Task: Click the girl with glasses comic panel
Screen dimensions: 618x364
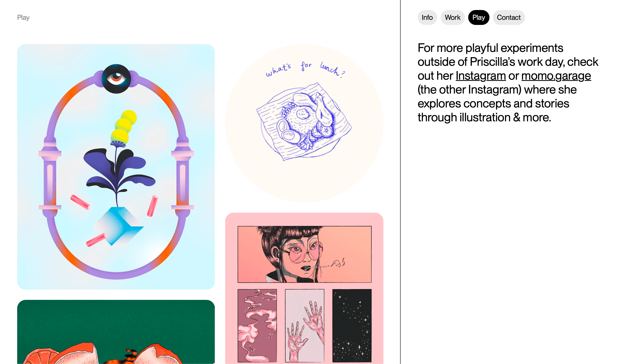Action: (x=305, y=254)
